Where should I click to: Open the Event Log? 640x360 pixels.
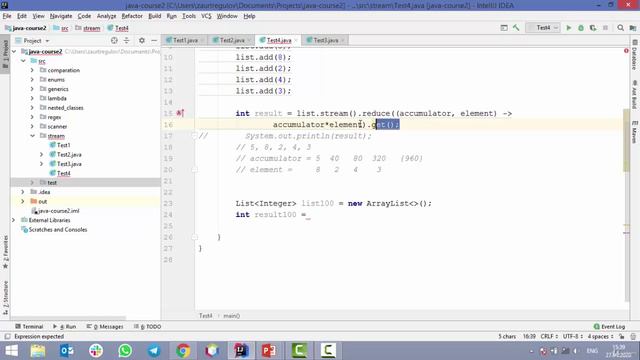tap(609, 327)
